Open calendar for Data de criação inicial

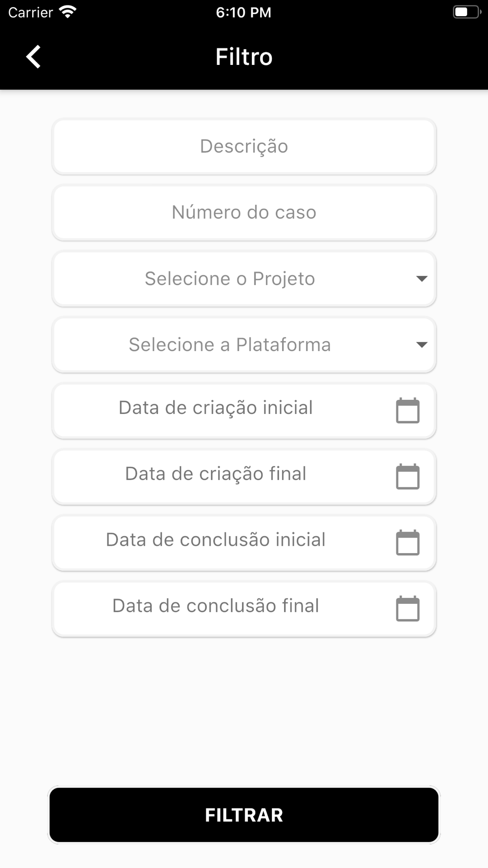pyautogui.click(x=407, y=411)
